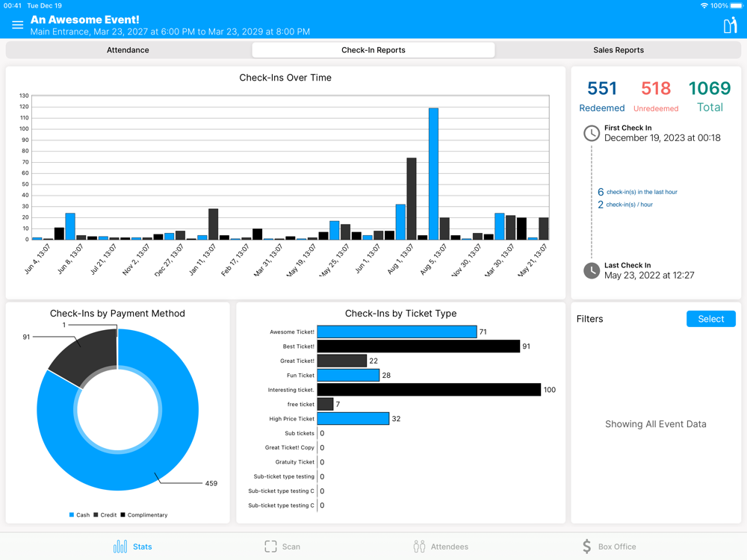Click the Interesting ticket. bar showing 100
Viewport: 747px width, 560px height.
[x=429, y=390]
